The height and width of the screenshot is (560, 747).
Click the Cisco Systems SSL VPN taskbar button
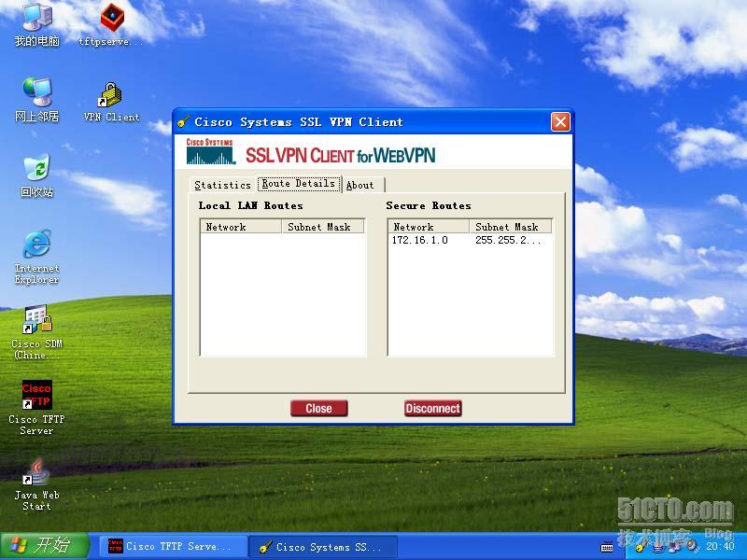coord(323,547)
